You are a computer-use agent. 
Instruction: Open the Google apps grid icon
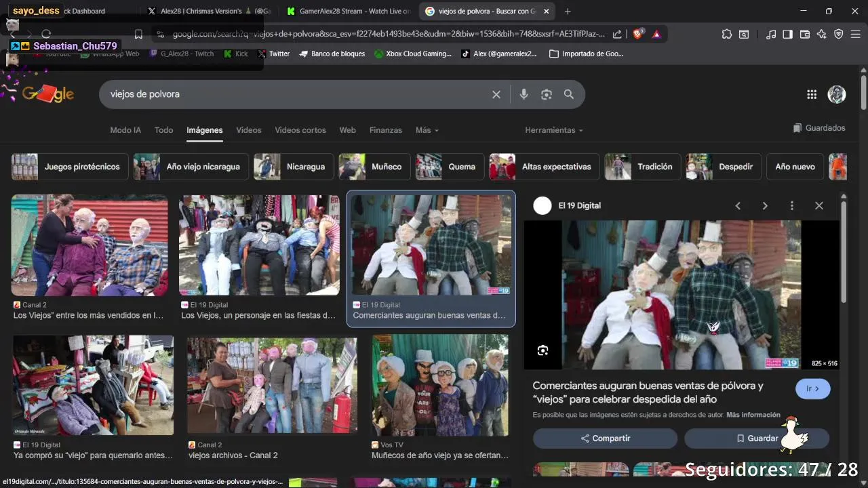pyautogui.click(x=812, y=94)
